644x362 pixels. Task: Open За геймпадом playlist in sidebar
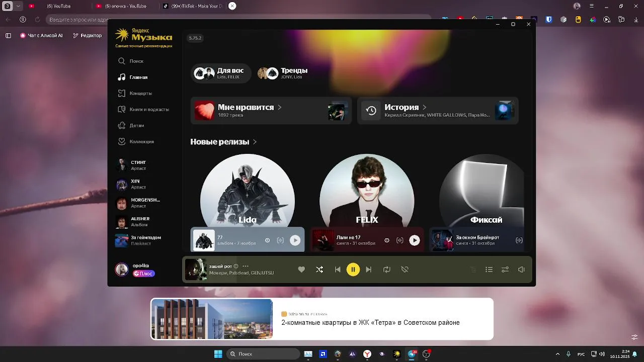click(138, 240)
